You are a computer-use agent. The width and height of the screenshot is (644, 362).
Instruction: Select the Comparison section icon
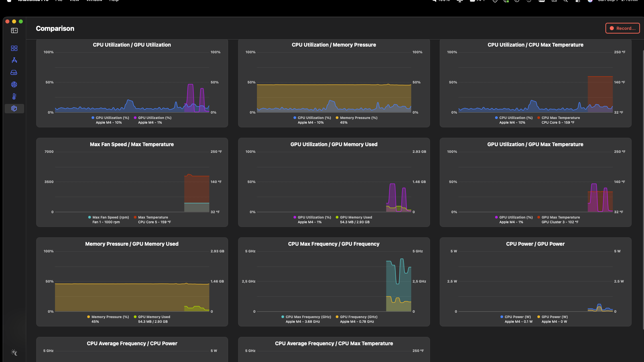[14, 109]
